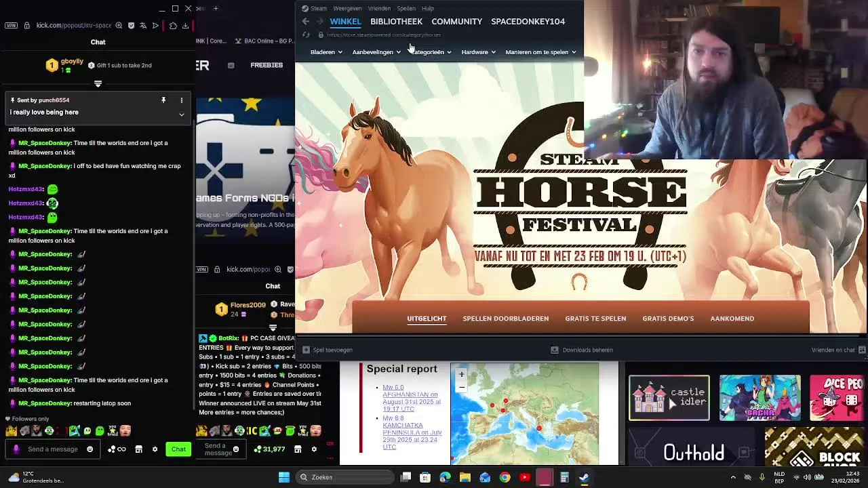Image resolution: width=868 pixels, height=488 pixels.
Task: Click the translate page icon
Action: click(x=143, y=26)
